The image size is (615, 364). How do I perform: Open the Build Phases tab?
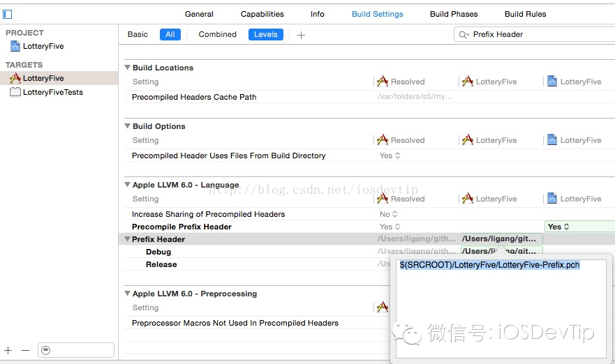coord(454,14)
